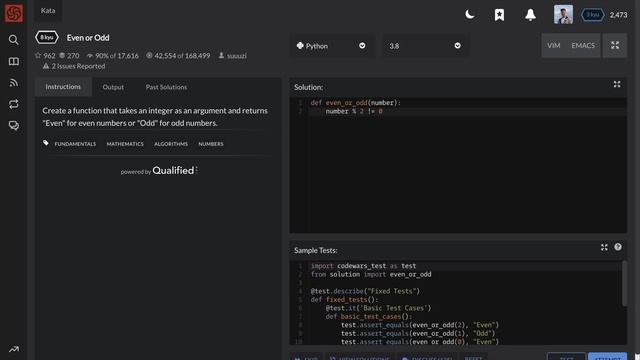Open the Even or Odd kata title
640x360 pixels.
pos(88,38)
